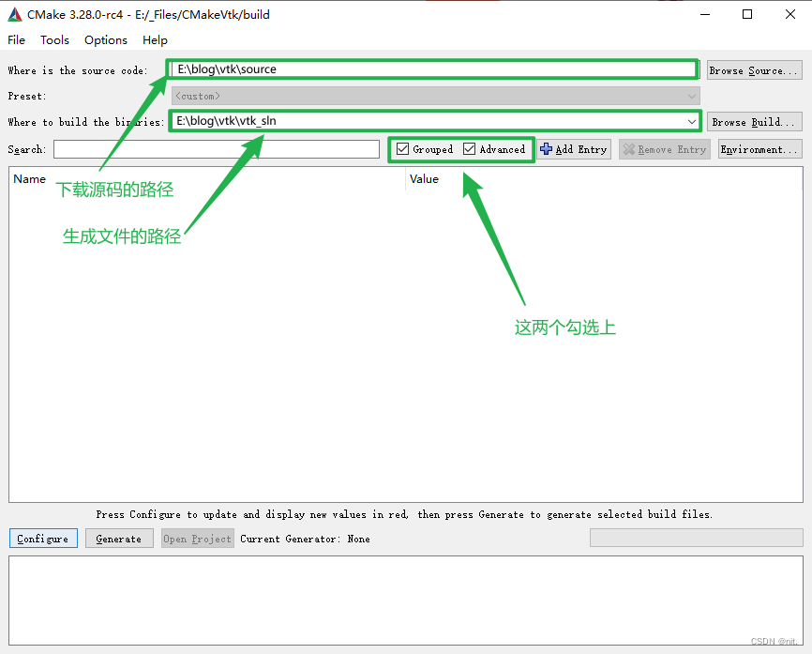The image size is (812, 654).
Task: Click the progress bar beside Generate
Action: pos(697,538)
